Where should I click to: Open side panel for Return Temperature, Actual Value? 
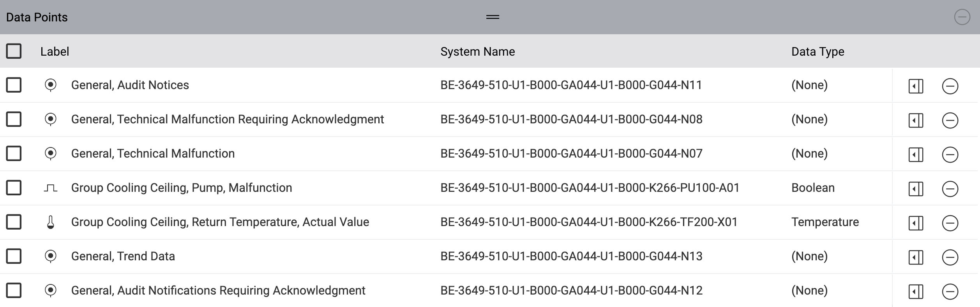pyautogui.click(x=916, y=223)
